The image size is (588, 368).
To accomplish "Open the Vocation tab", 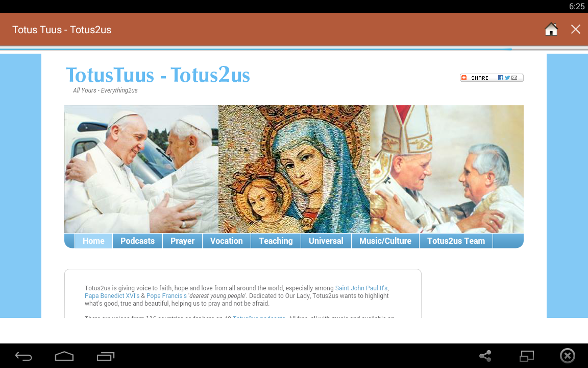I will (x=227, y=241).
